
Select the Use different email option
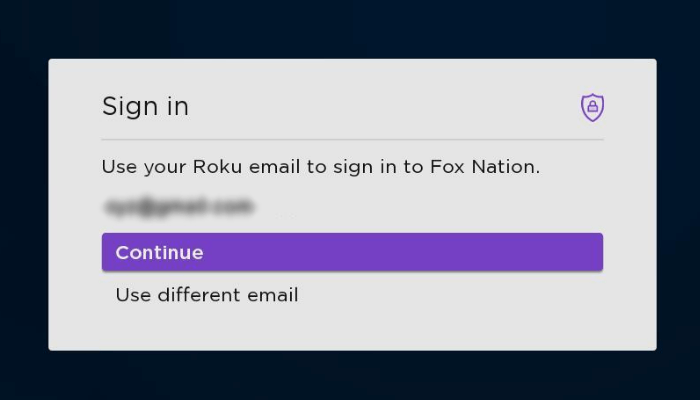(207, 295)
